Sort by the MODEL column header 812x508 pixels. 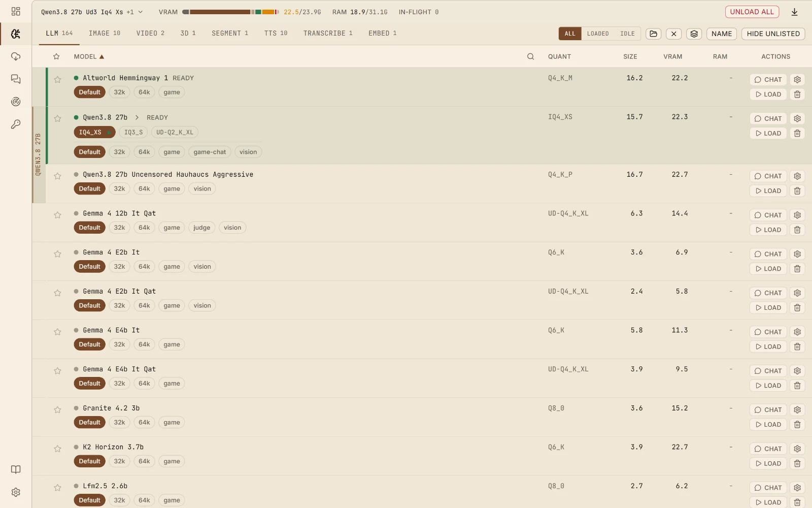[x=89, y=56]
